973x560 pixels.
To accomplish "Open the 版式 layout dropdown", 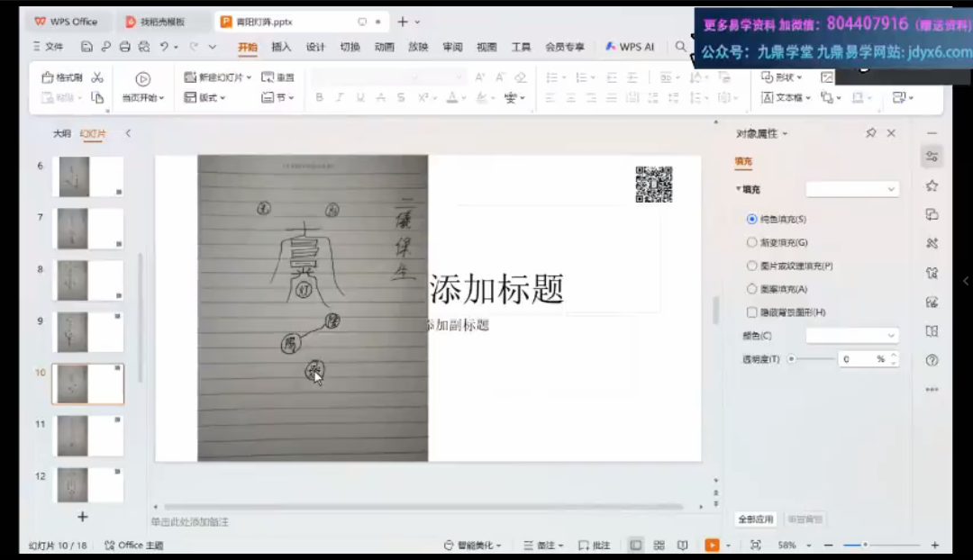I will (x=205, y=97).
